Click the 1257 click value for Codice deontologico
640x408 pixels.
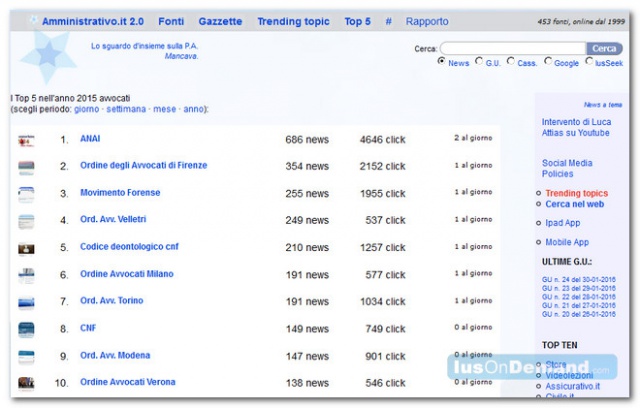(x=382, y=248)
